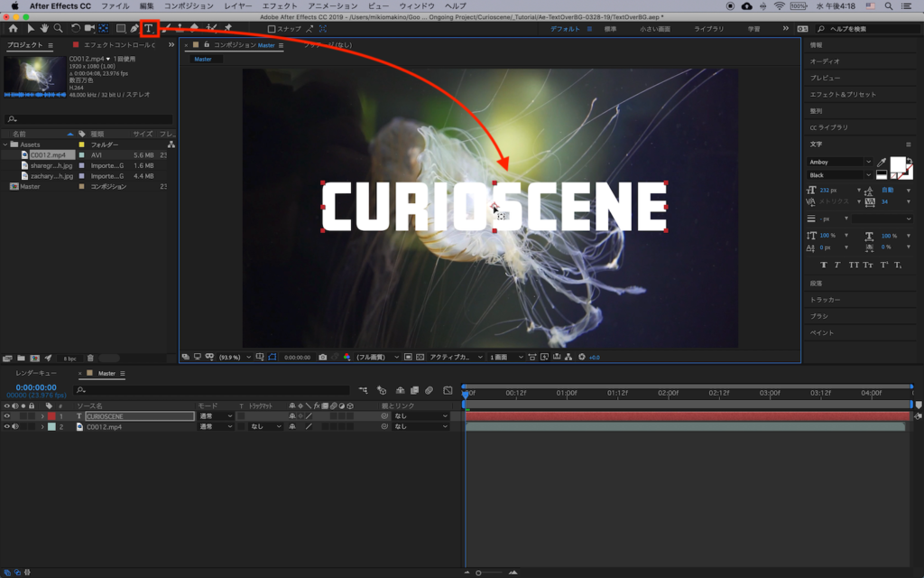924x578 pixels.
Task: Delete selected item with the project trash icon
Action: point(90,358)
